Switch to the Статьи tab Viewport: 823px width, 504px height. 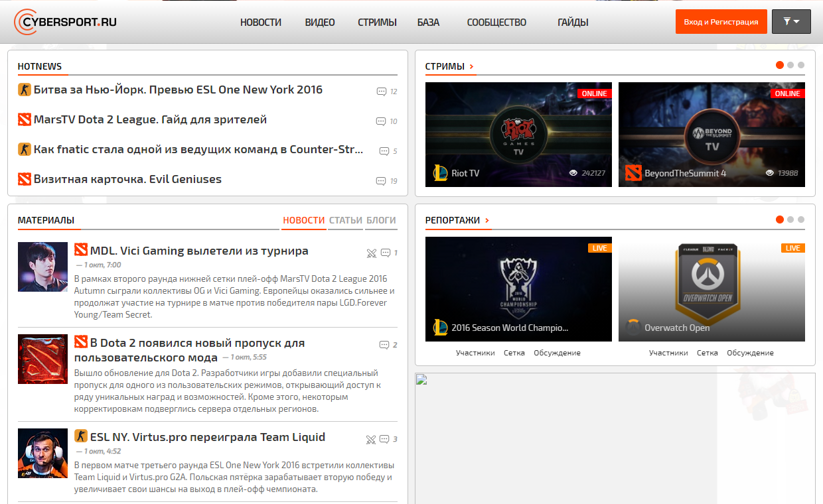click(346, 220)
